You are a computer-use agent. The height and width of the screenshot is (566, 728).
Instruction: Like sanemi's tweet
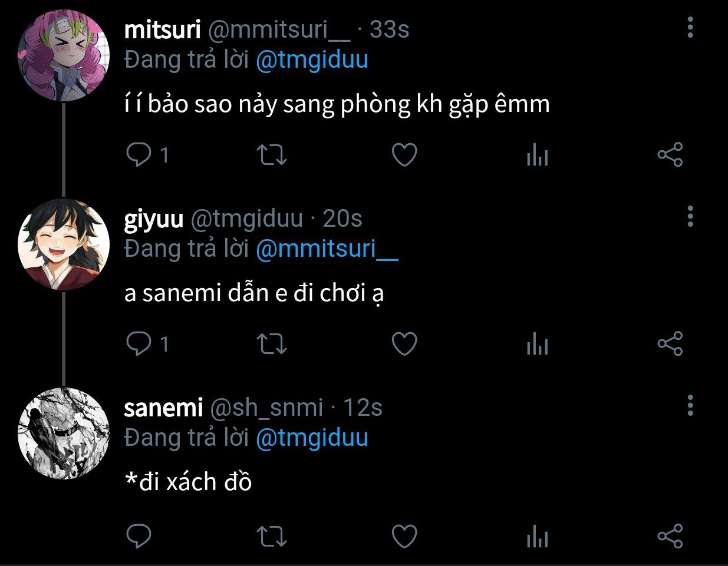point(404,536)
